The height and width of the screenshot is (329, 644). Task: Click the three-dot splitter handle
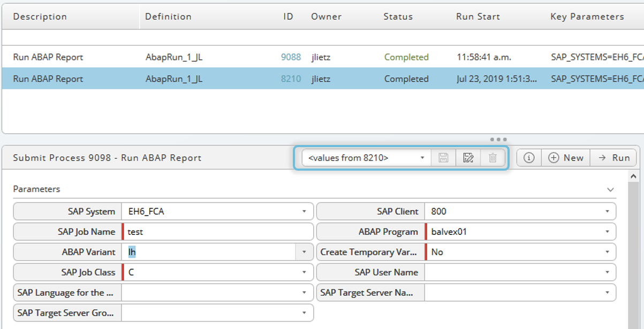click(497, 140)
